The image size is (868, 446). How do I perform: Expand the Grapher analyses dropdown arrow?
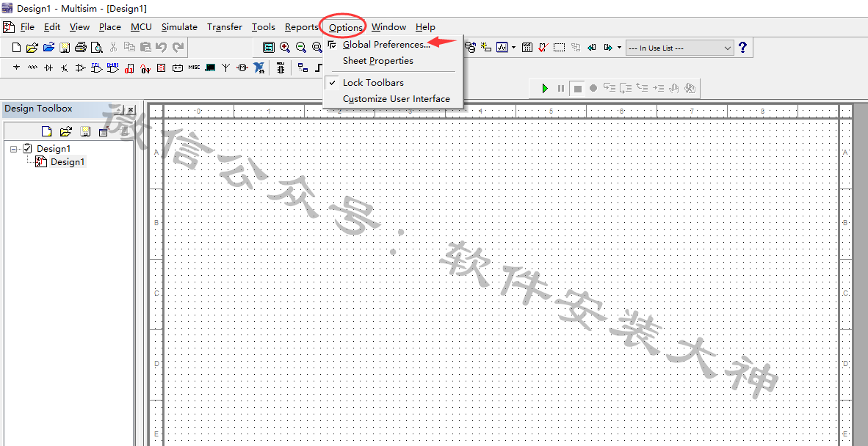click(x=514, y=48)
